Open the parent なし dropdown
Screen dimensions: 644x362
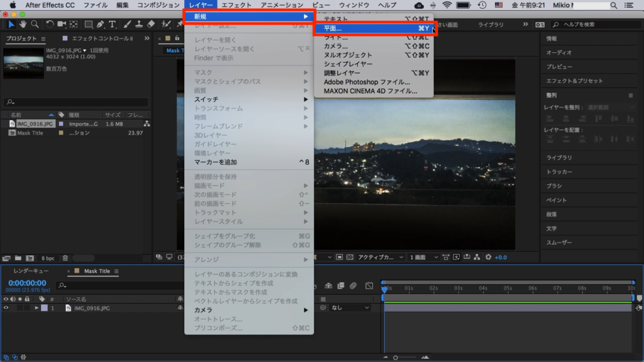click(350, 308)
